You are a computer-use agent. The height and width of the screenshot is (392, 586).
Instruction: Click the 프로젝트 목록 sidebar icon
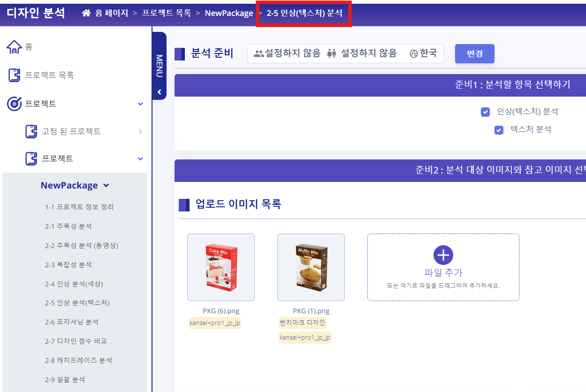tap(15, 75)
